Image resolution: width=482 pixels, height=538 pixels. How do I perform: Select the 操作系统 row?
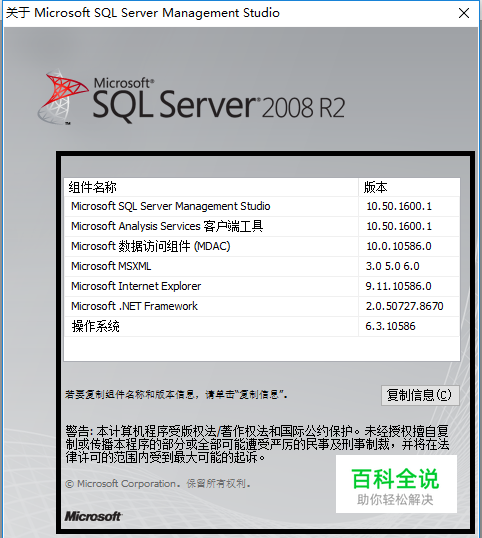click(262, 326)
